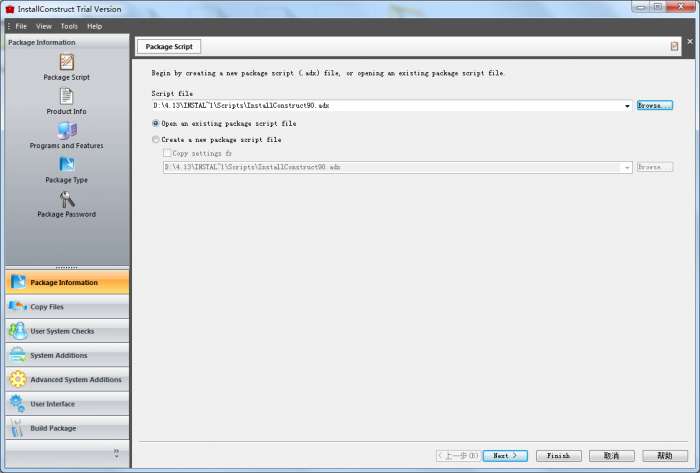Select the Programs and Features icon
Image resolution: width=700 pixels, height=473 pixels.
pyautogui.click(x=67, y=130)
